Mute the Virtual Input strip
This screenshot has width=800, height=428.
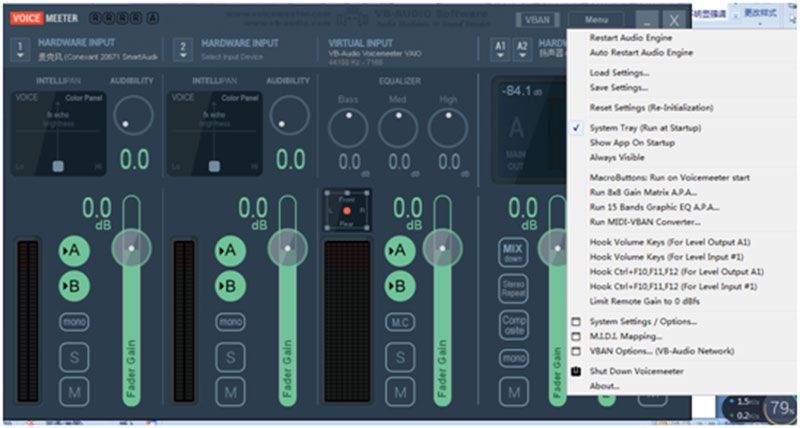(400, 392)
